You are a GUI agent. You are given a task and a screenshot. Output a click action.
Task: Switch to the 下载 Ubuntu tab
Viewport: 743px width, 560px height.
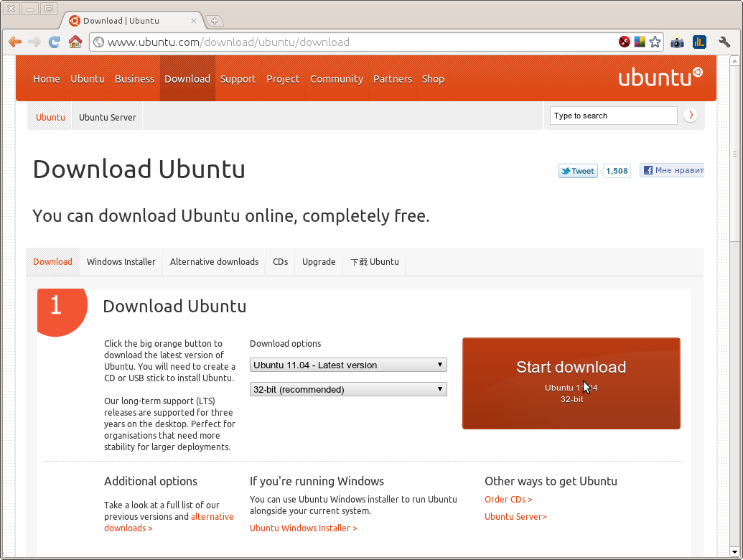(374, 261)
